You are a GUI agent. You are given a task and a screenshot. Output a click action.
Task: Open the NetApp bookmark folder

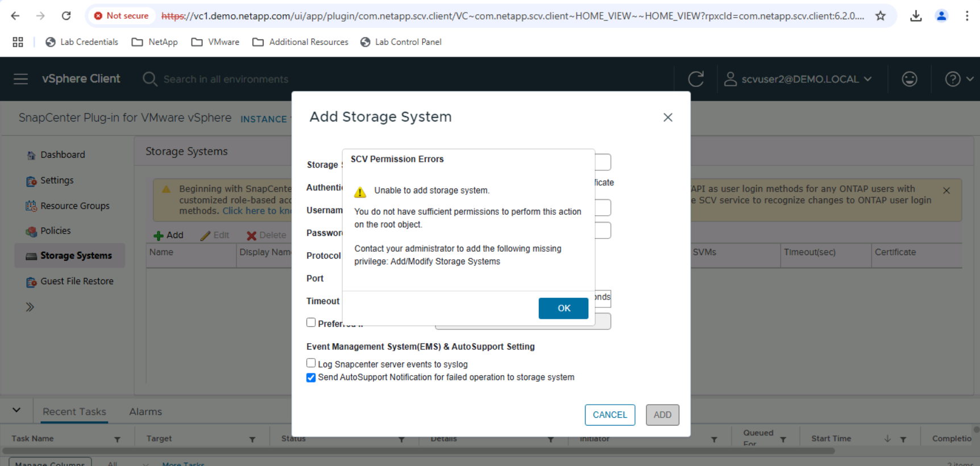pyautogui.click(x=155, y=42)
